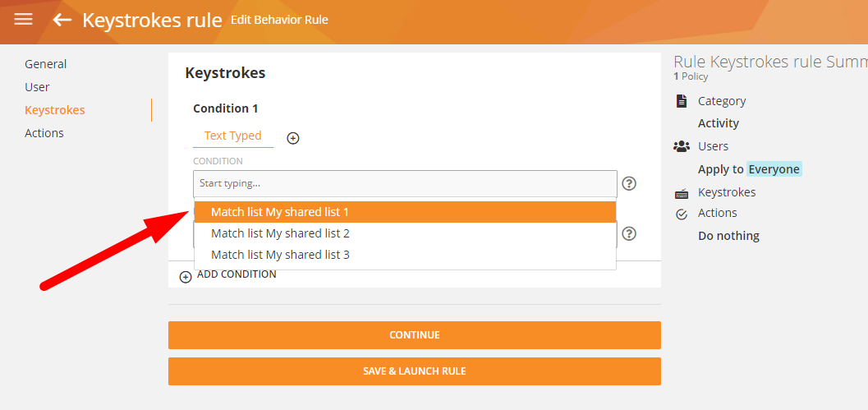Image resolution: width=868 pixels, height=410 pixels.
Task: Open the hamburger main menu
Action: point(24,19)
